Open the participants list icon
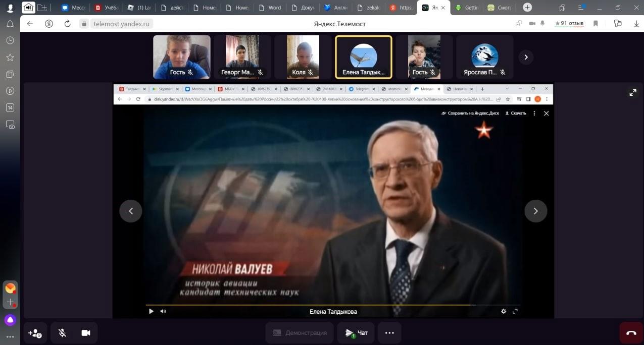 pyautogui.click(x=35, y=333)
